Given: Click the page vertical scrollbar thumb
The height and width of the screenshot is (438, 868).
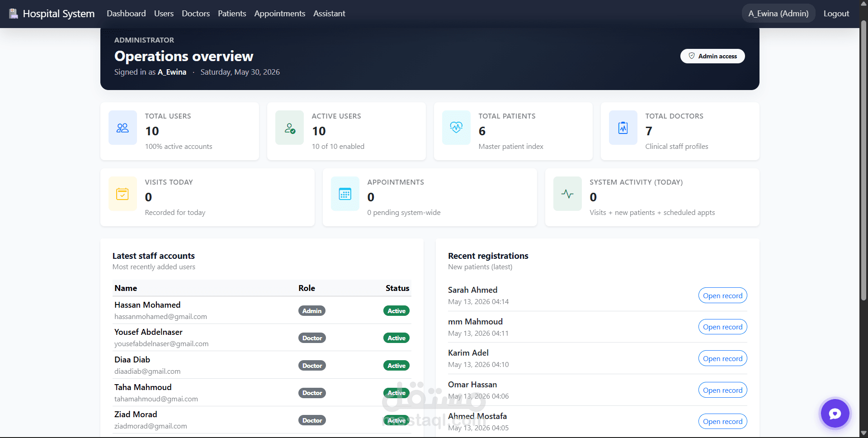Looking at the screenshot, I should coord(863,161).
